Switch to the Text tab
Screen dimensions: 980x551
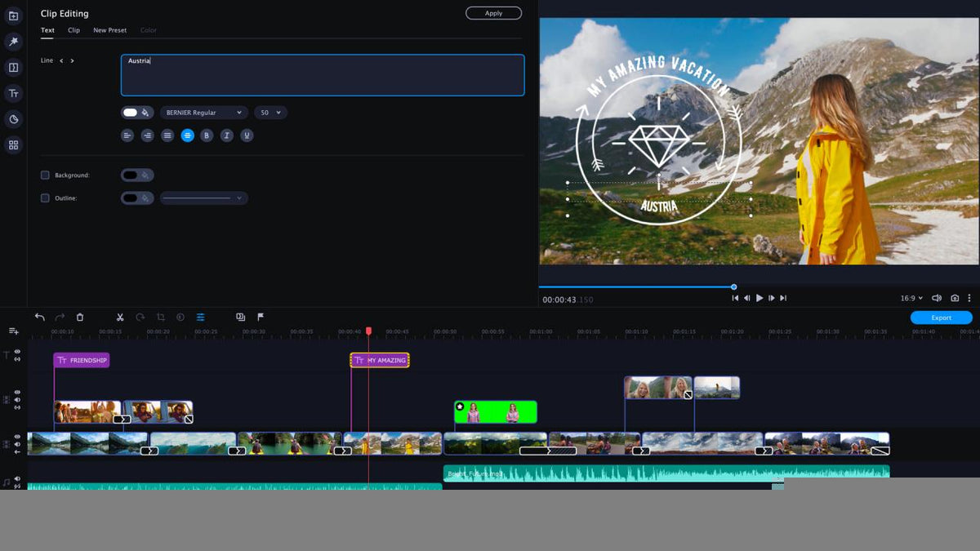pyautogui.click(x=47, y=30)
